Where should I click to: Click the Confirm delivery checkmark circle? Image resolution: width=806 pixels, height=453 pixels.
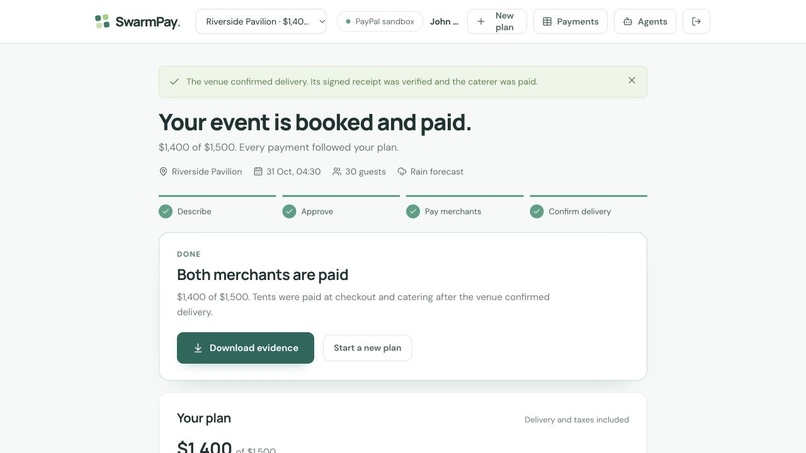click(537, 211)
